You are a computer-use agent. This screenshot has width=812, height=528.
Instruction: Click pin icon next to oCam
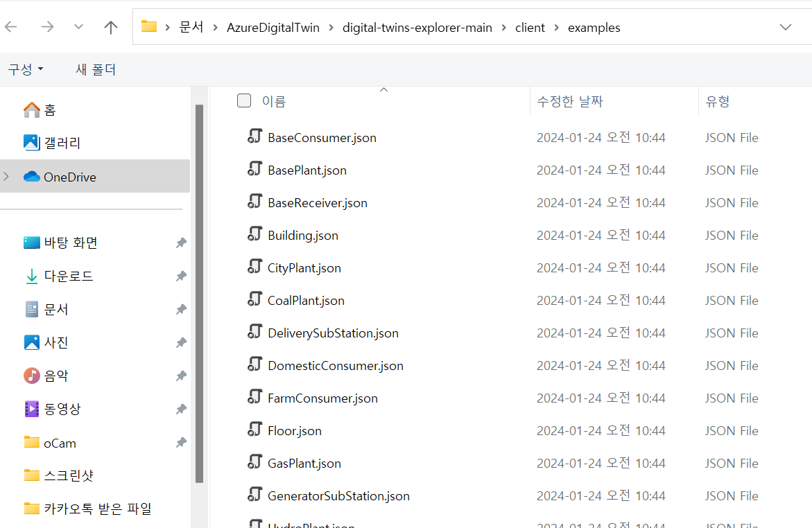181,443
